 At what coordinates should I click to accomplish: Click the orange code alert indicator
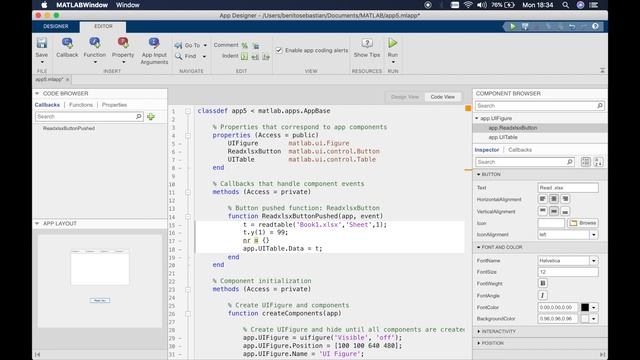point(468,108)
